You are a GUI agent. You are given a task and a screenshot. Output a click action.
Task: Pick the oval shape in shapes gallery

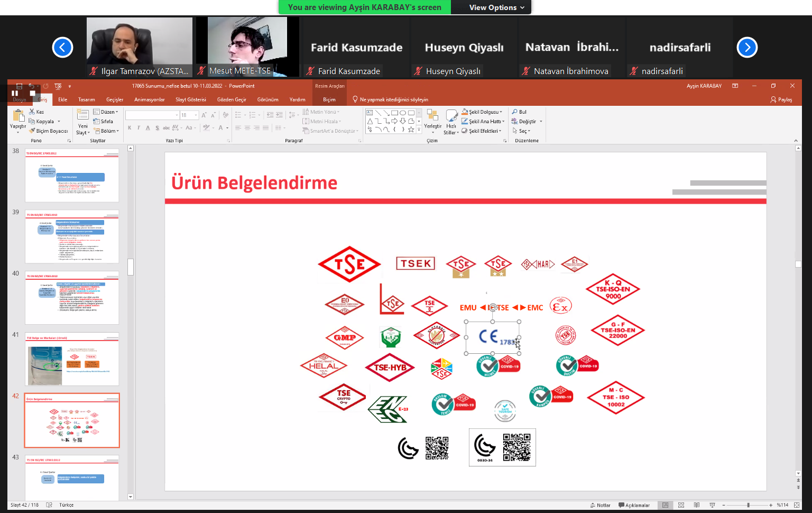403,113
